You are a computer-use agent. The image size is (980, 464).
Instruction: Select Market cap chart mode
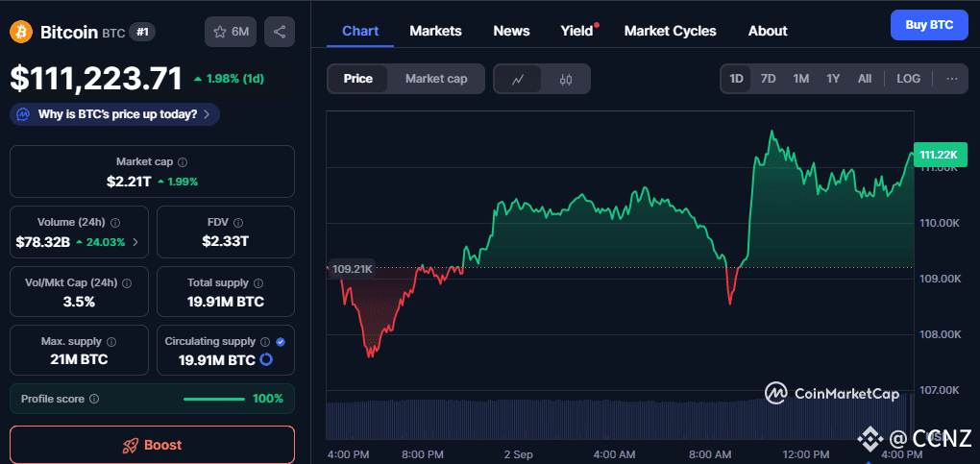tap(436, 79)
